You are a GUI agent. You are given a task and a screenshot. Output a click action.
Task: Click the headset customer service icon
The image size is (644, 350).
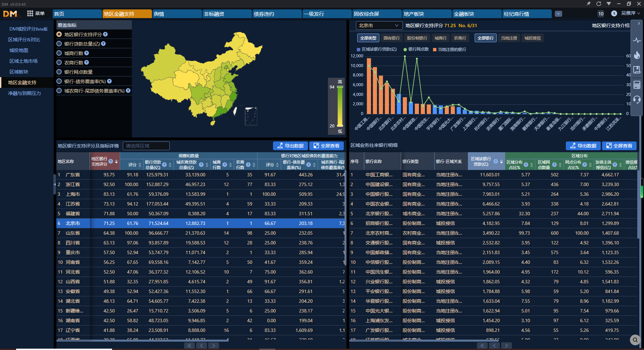point(637,100)
